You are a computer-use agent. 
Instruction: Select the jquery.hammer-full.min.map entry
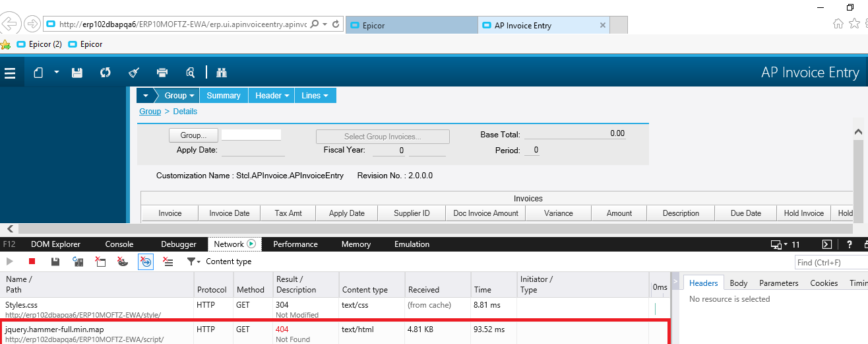pyautogui.click(x=334, y=333)
